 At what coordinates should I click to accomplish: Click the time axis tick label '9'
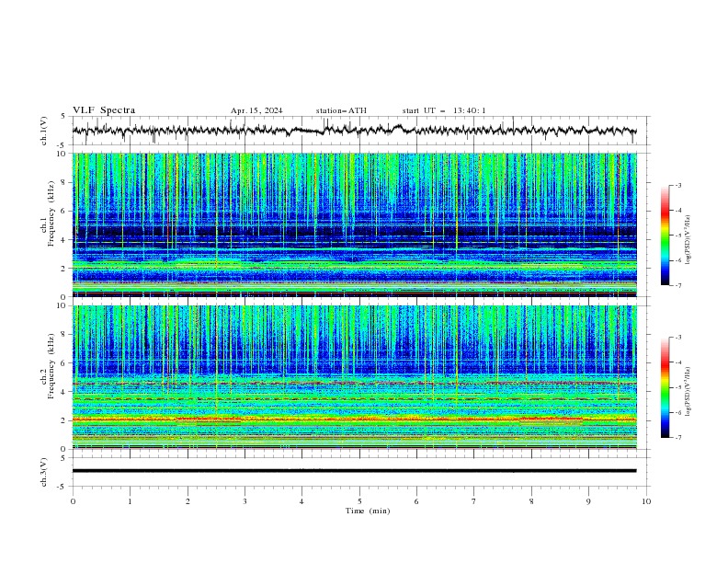(588, 501)
